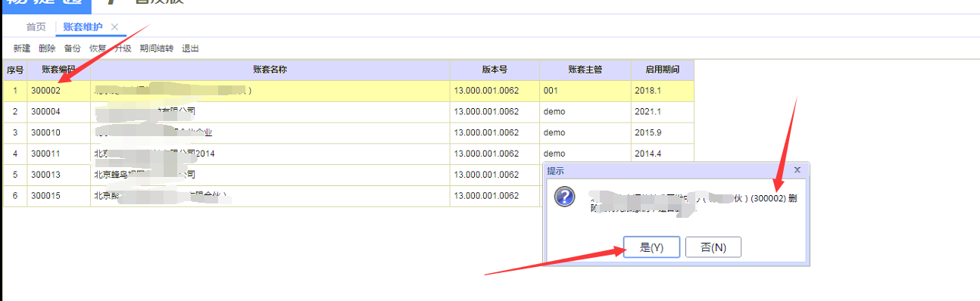Close the 提示 dialog

(797, 171)
